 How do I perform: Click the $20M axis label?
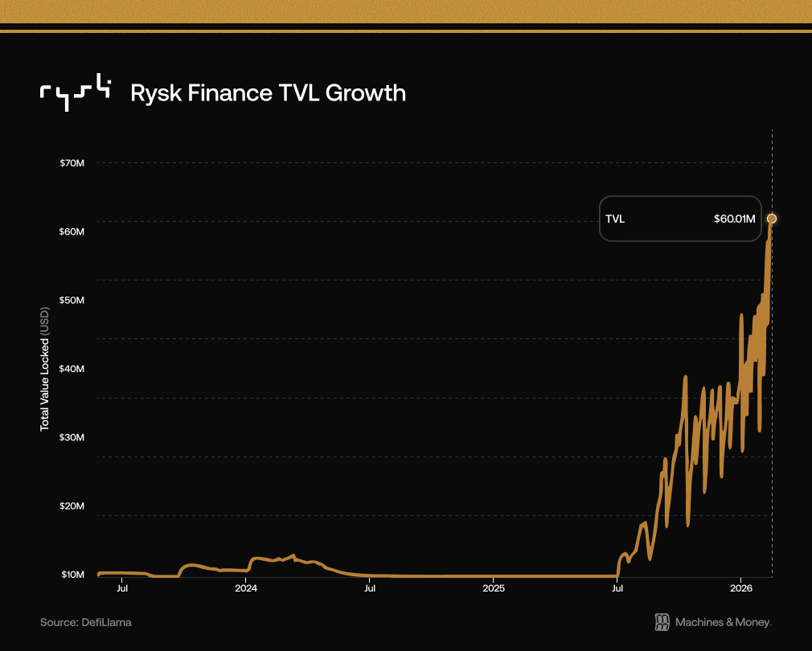pyautogui.click(x=72, y=506)
